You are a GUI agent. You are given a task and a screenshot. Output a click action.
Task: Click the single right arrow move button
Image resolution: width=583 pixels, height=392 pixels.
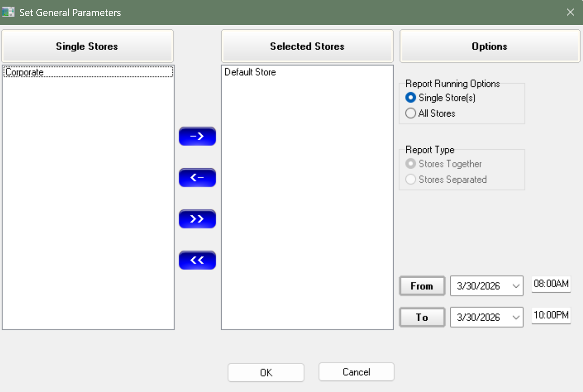pos(197,136)
